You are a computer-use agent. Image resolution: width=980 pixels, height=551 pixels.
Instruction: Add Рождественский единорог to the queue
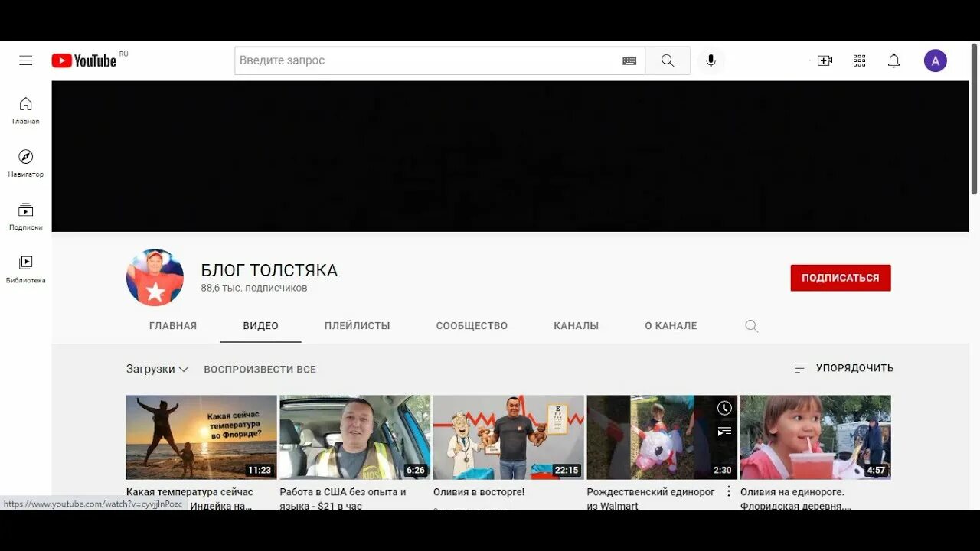tap(724, 431)
